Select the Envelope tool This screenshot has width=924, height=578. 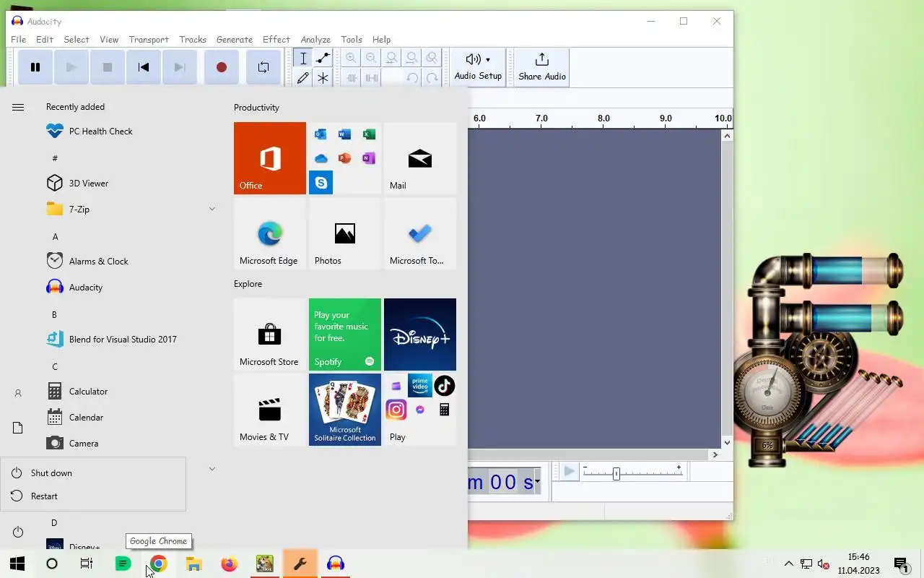tap(323, 59)
